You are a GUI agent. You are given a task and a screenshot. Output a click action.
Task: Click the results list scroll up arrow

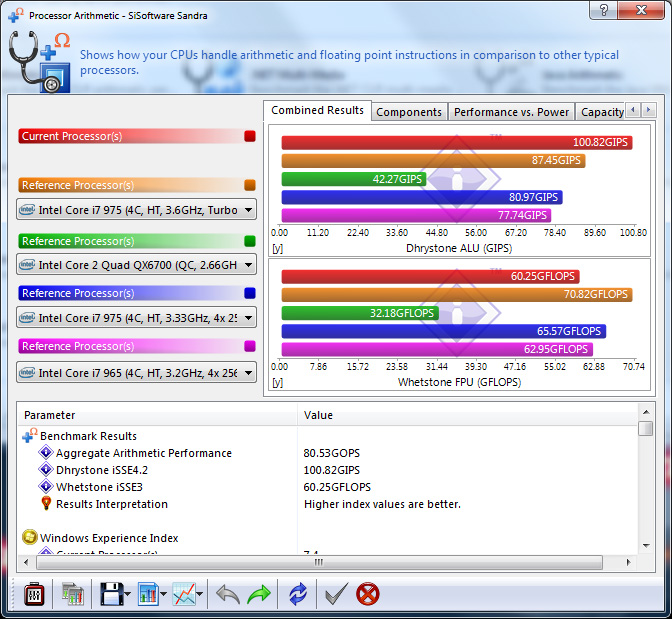click(x=646, y=412)
